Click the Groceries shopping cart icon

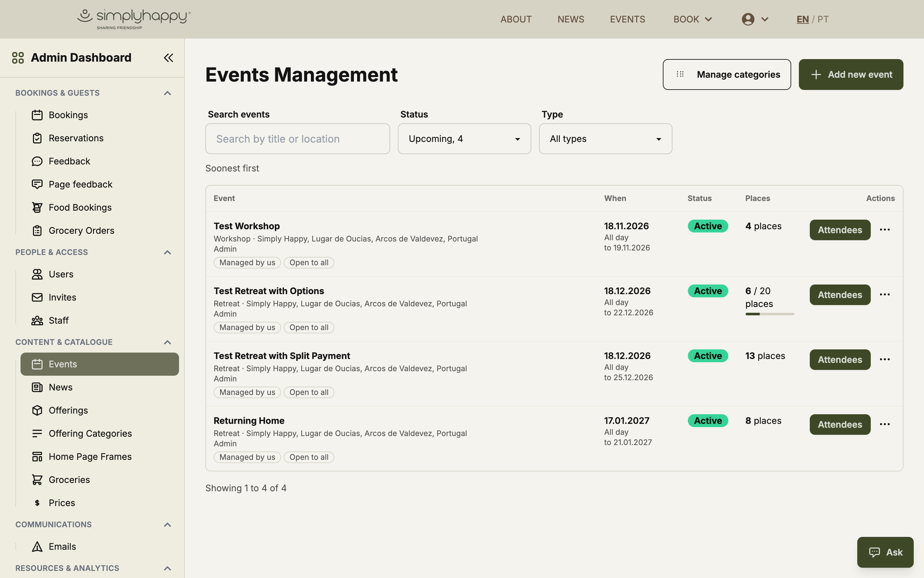pos(37,480)
